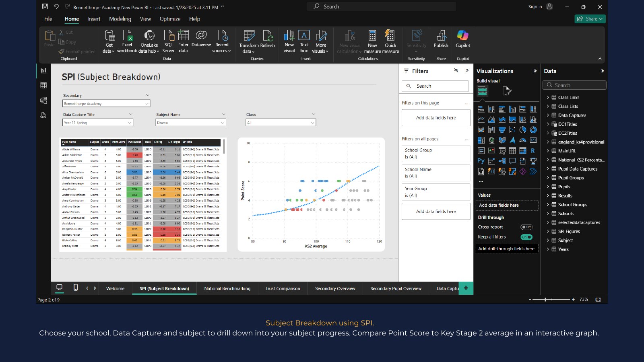Refresh the data model
644x362 pixels.
coord(268,39)
